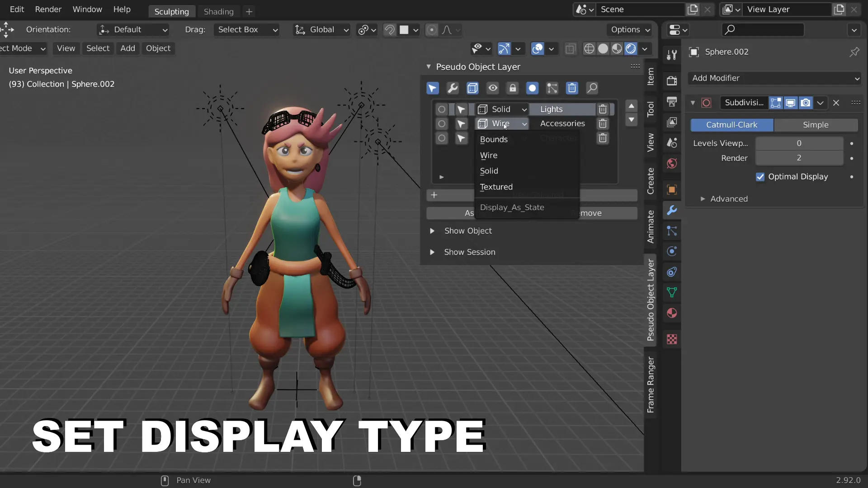The width and height of the screenshot is (868, 488).
Task: Switch to the Shading workspace tab
Action: (x=218, y=12)
